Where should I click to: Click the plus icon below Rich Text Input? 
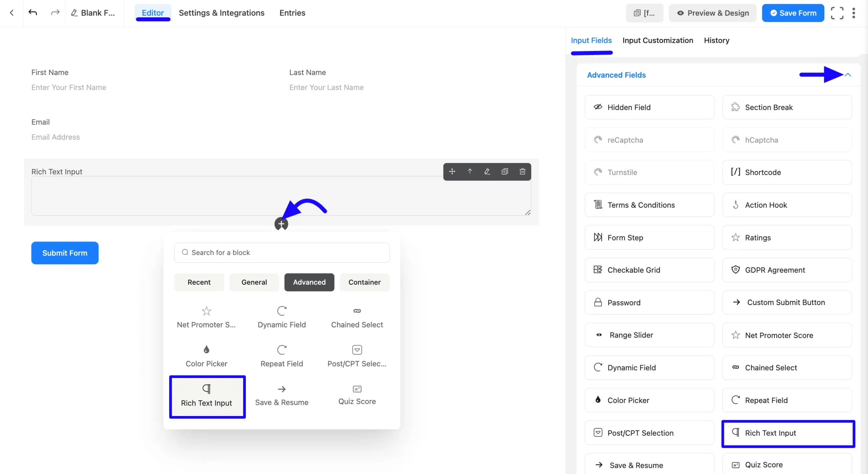[x=281, y=224]
